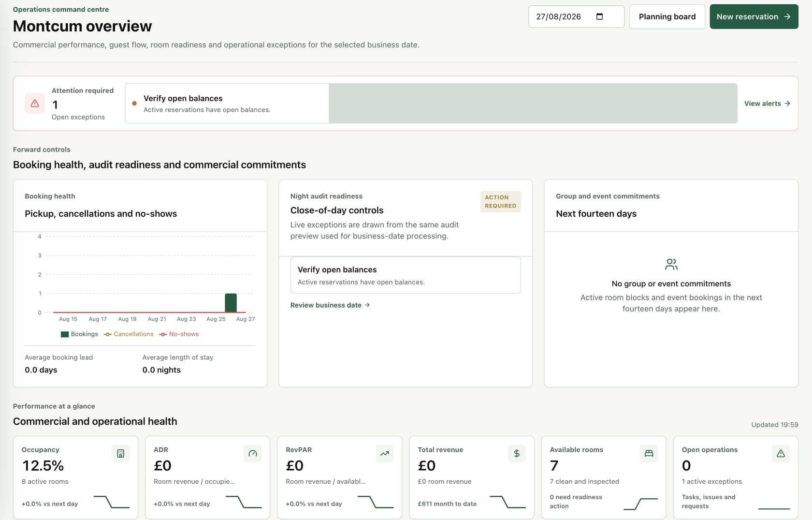Click the RevPAR card sparkline trend

[376, 502]
